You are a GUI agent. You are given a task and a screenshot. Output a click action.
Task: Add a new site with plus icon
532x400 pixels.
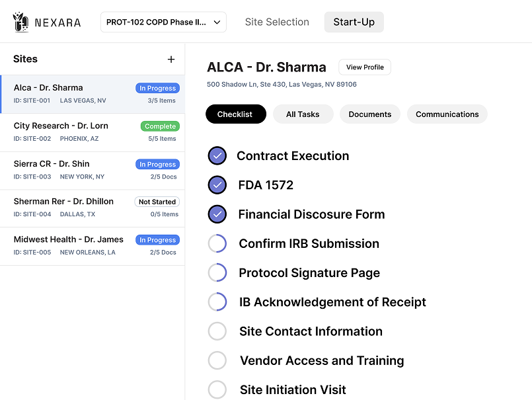171,60
